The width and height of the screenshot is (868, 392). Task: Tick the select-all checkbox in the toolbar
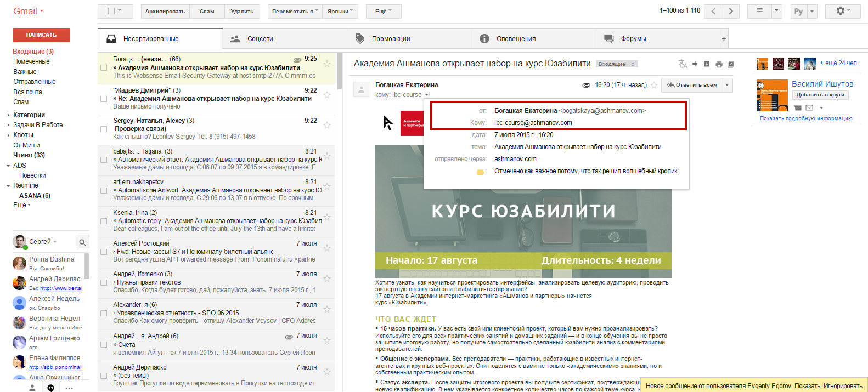112,11
